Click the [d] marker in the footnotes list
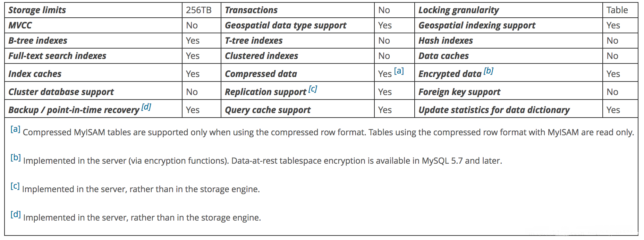Image resolution: width=644 pixels, height=240 pixels. [x=16, y=215]
